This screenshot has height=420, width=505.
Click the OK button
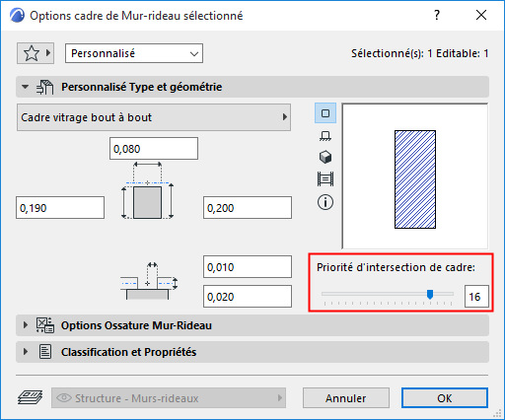(x=445, y=398)
